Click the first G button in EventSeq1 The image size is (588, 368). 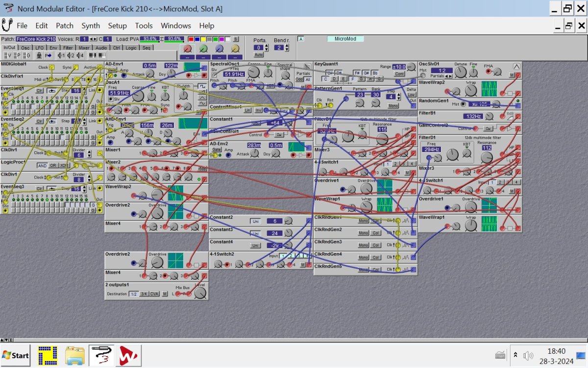pyautogui.click(x=93, y=106)
